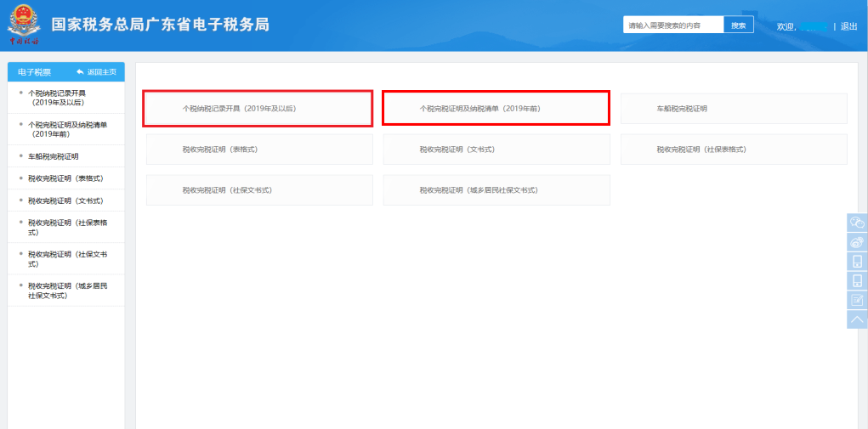Click the back-to-top arrow icon
The image size is (868, 429).
coord(857,319)
